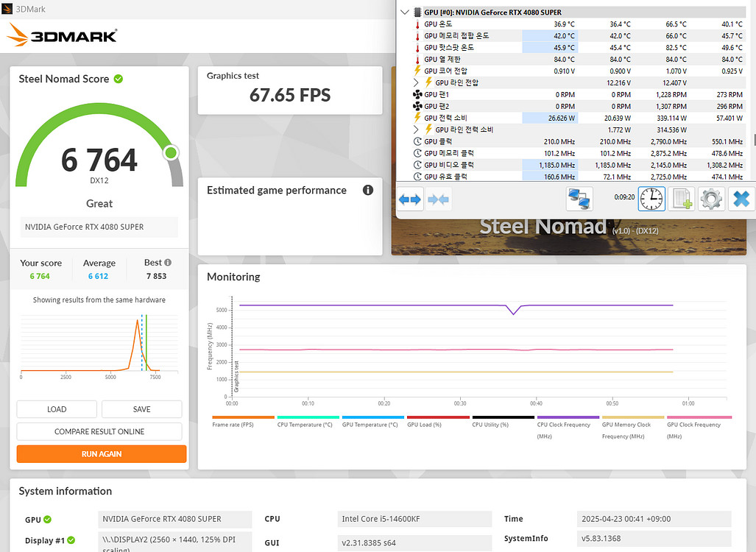Click the SAVE button

click(x=142, y=409)
